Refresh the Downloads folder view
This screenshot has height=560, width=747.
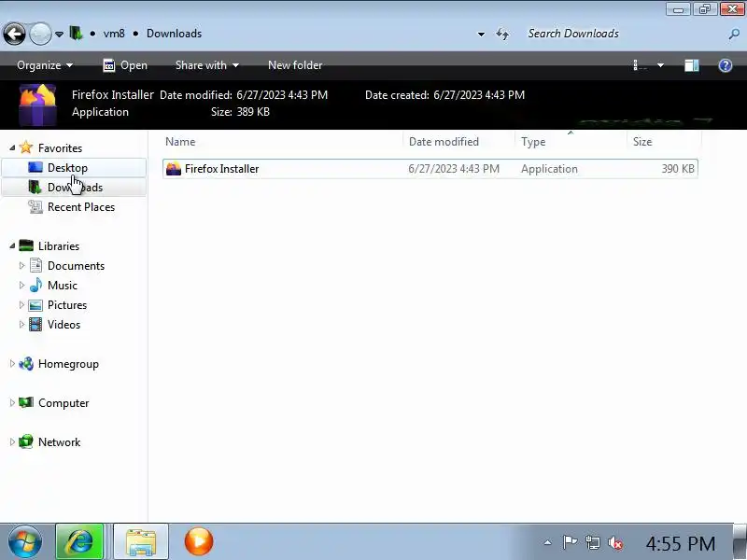coord(502,34)
